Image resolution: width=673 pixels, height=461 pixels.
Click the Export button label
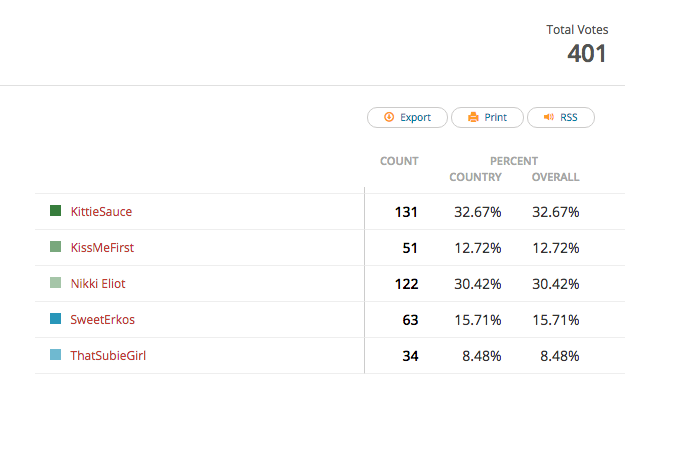pyautogui.click(x=415, y=117)
